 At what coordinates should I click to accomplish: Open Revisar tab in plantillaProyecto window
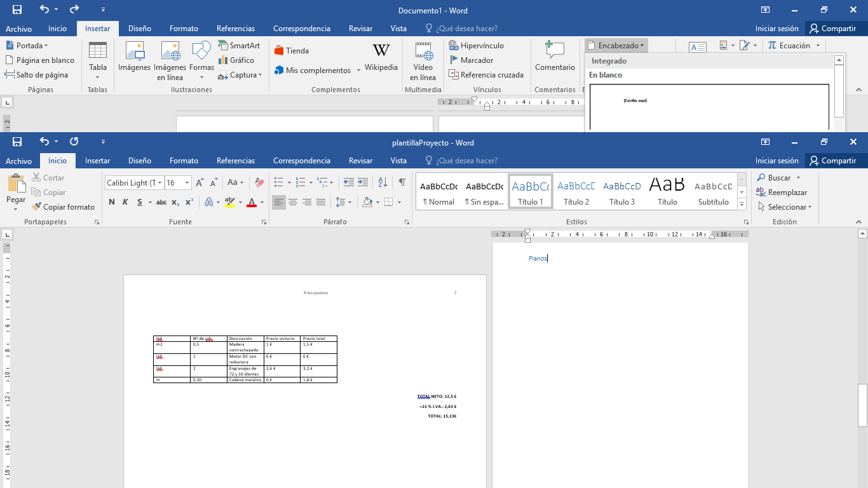[x=360, y=161]
